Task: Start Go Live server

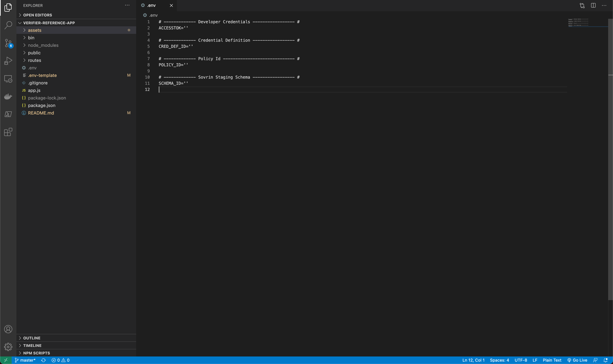Action: pos(577,360)
